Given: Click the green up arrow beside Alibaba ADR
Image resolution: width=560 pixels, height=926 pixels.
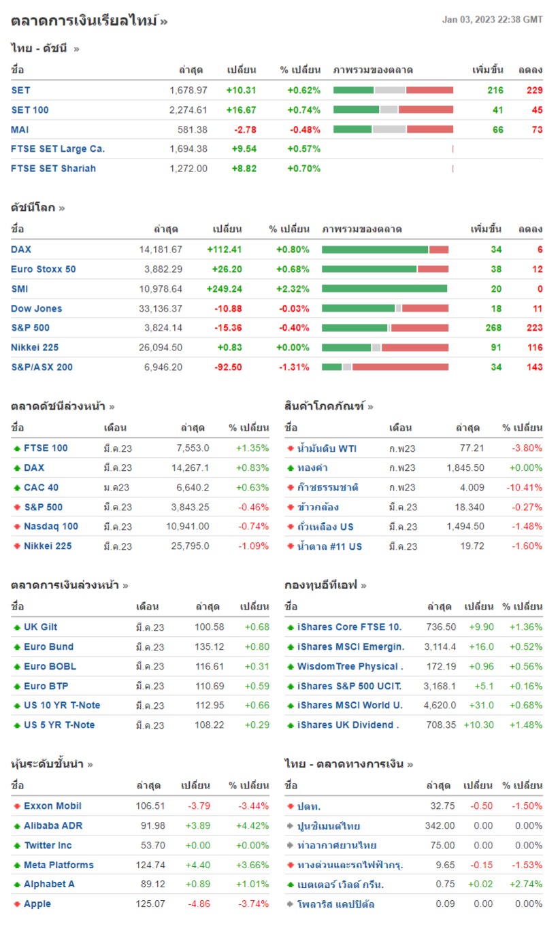Looking at the screenshot, I should pyautogui.click(x=17, y=826).
